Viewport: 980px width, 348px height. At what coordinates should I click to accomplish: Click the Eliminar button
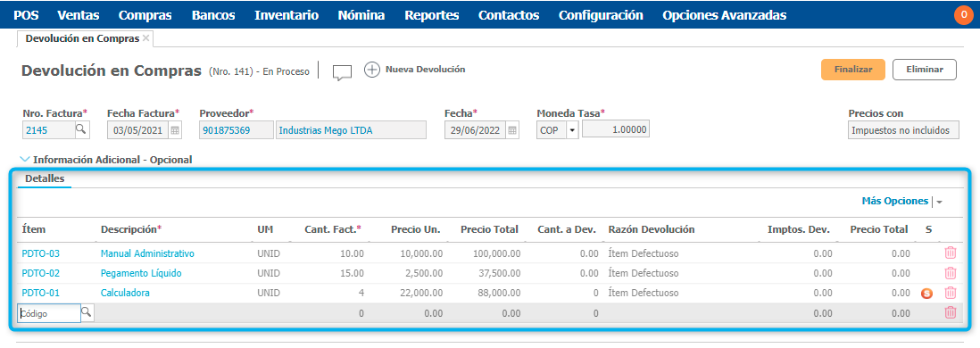point(925,70)
